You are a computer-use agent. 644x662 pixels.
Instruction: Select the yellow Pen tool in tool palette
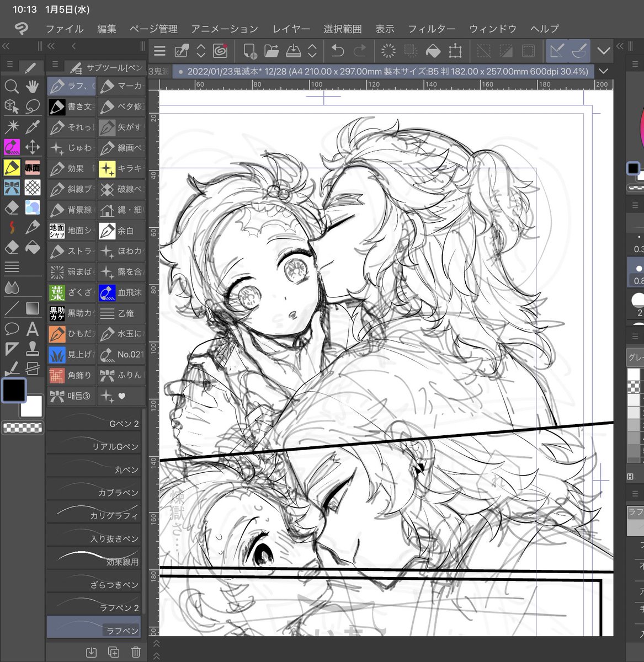pyautogui.click(x=12, y=167)
